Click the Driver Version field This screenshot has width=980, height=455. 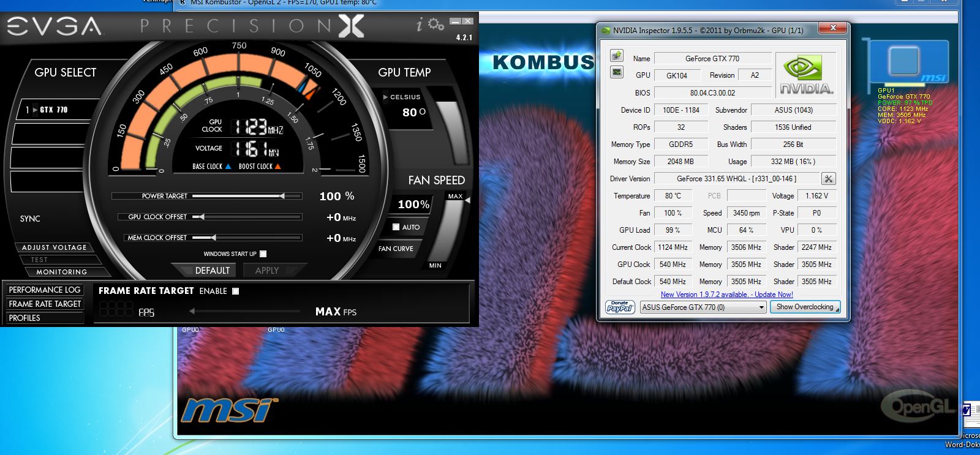point(737,179)
